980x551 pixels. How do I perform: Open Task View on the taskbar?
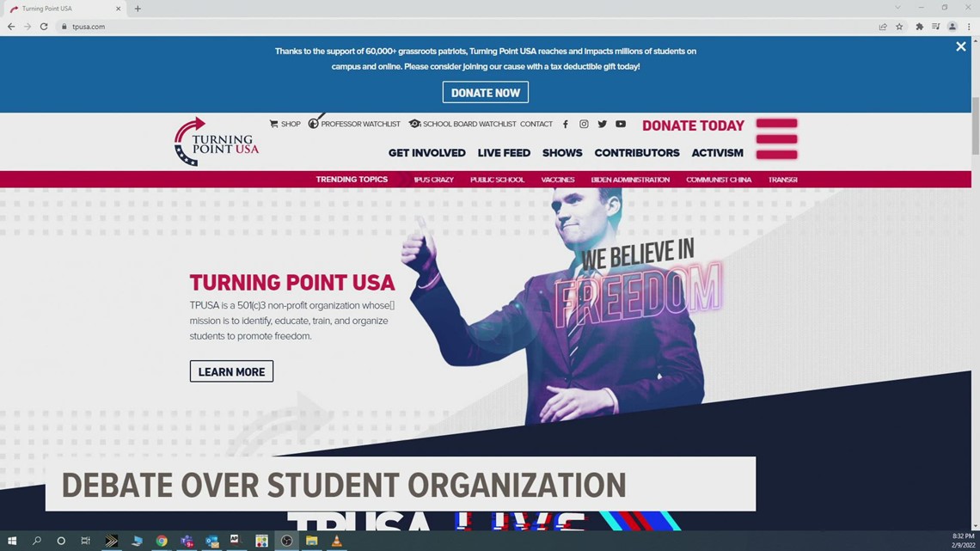click(86, 541)
